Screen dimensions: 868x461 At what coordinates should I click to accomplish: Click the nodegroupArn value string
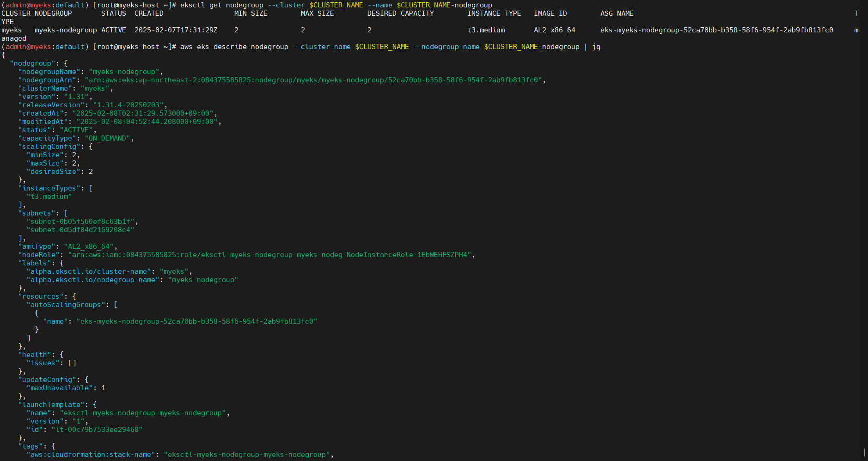[x=313, y=80]
